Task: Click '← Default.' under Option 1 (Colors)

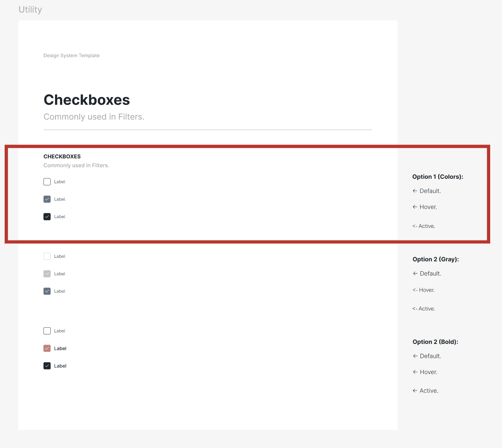Action: point(427,191)
